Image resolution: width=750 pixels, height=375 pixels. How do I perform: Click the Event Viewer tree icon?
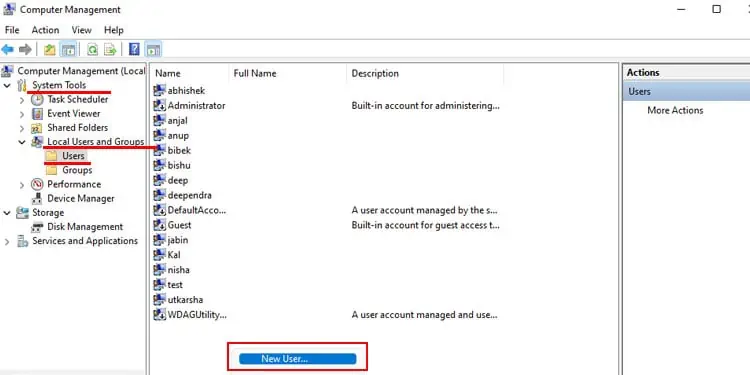(x=37, y=114)
